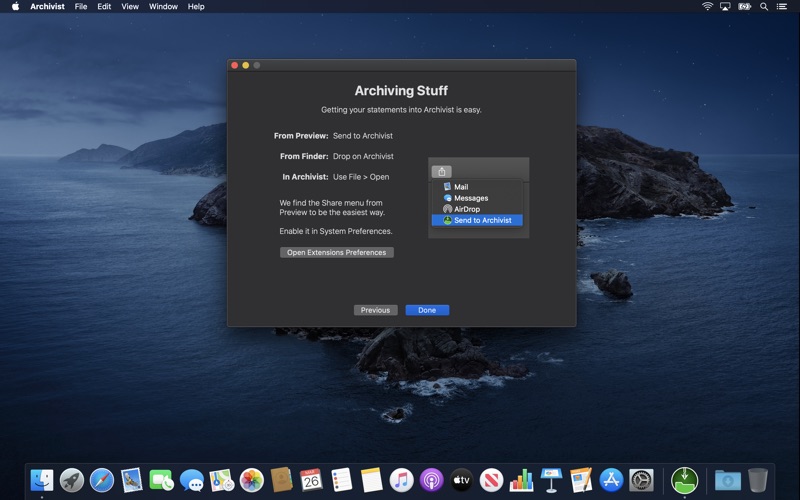The width and height of the screenshot is (800, 500).
Task: Click Open Extensions Preferences button
Action: click(x=337, y=253)
